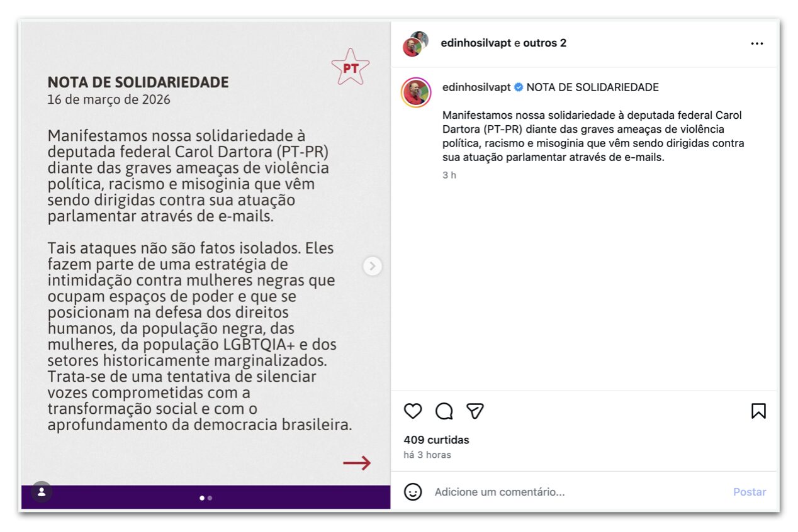Screen dimensions: 798x532
Task: Share post using the paper plane icon
Action: [475, 411]
